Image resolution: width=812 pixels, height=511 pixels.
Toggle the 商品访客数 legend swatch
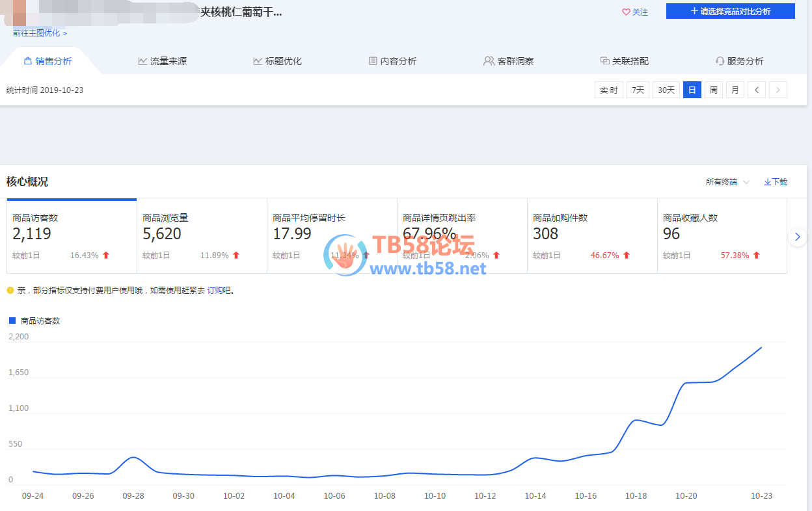coord(12,321)
